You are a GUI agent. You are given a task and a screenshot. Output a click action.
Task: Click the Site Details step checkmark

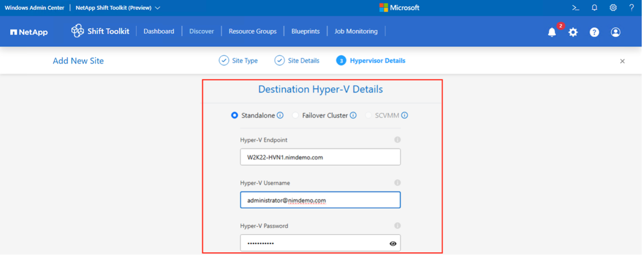point(279,61)
